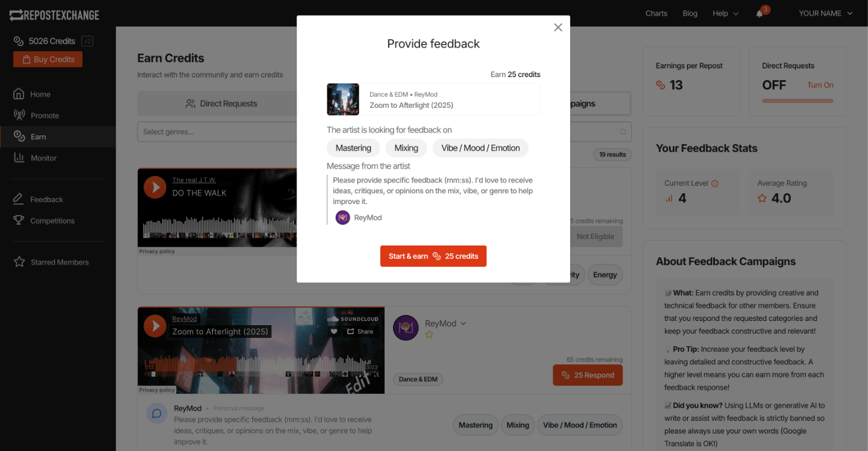Click the Buy Credits button

[x=48, y=60]
